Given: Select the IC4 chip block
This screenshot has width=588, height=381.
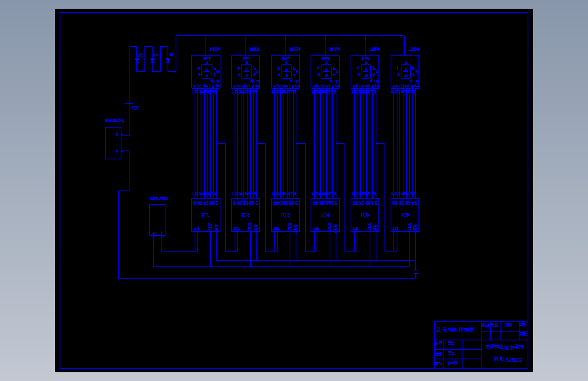Looking at the screenshot, I should point(325,215).
